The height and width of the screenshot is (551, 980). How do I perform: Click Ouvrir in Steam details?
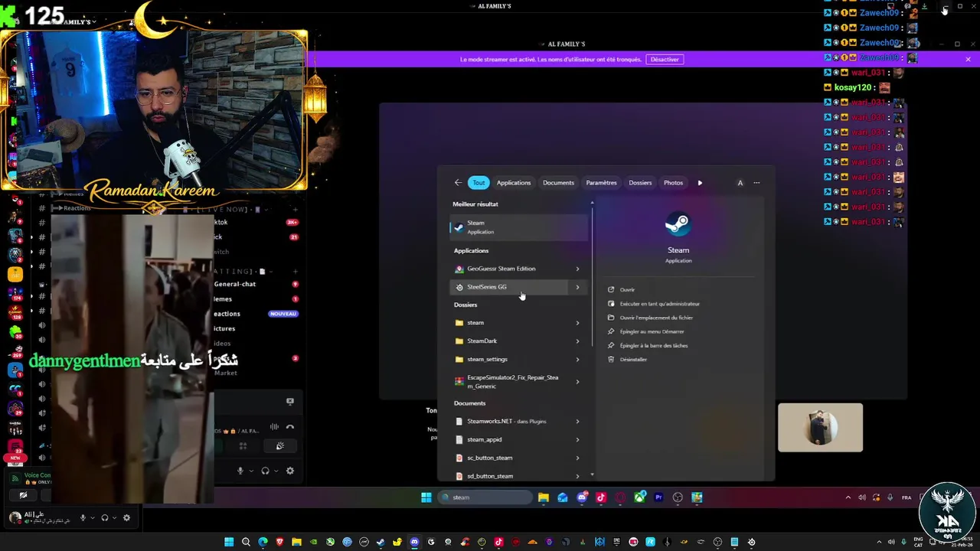627,290
